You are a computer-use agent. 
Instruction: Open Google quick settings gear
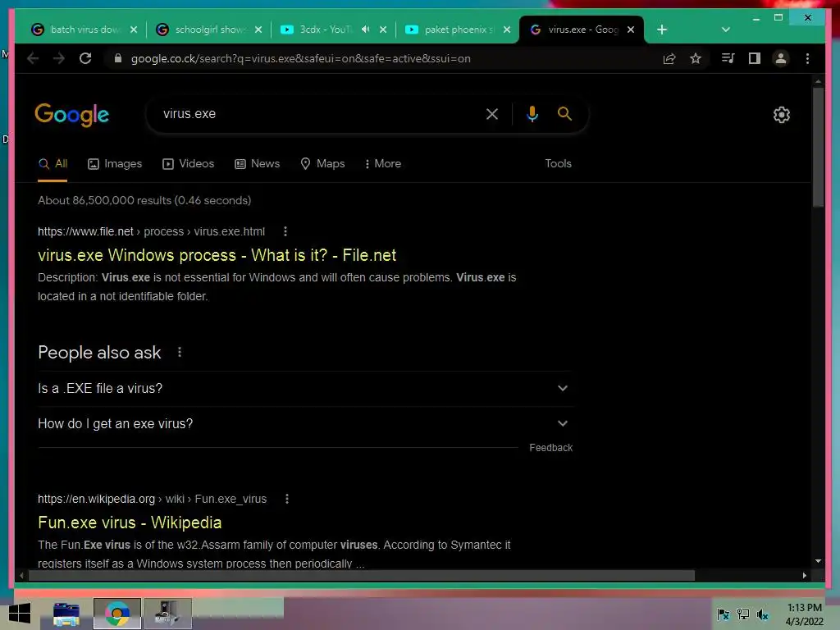click(x=782, y=115)
